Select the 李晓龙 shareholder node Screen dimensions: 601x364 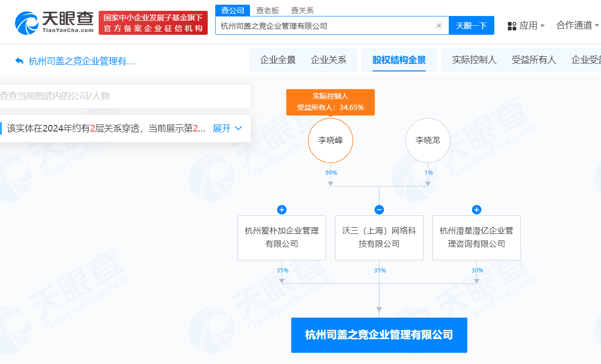click(428, 140)
